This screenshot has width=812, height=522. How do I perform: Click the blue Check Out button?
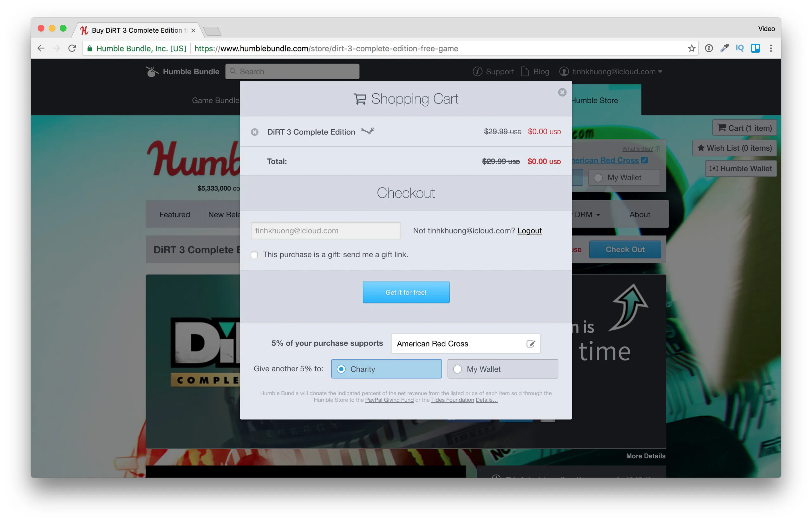(x=625, y=250)
